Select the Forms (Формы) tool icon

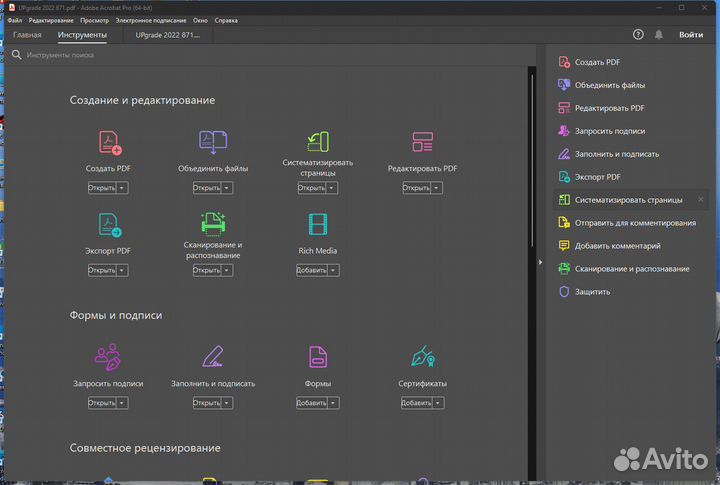pos(318,357)
